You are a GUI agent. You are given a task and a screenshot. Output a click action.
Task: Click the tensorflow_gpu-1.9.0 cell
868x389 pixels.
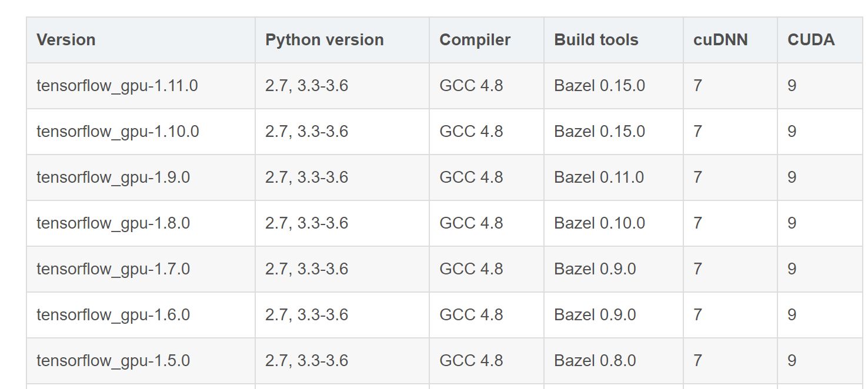tap(141, 177)
